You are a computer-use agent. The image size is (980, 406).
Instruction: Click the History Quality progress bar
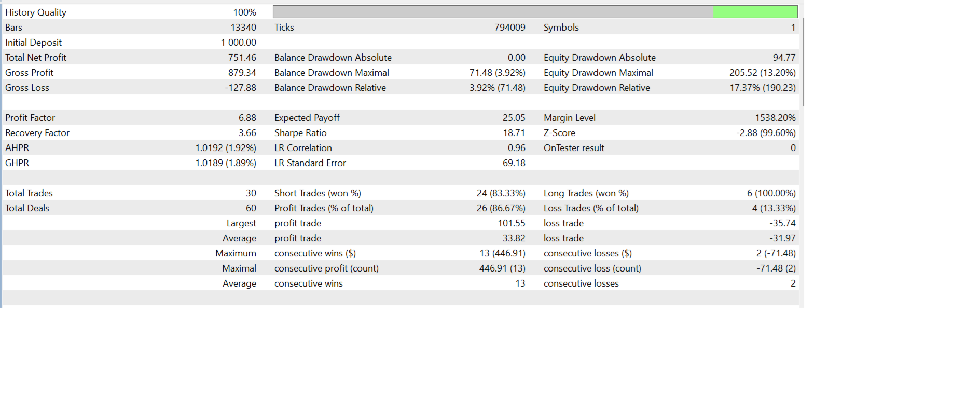tap(535, 12)
